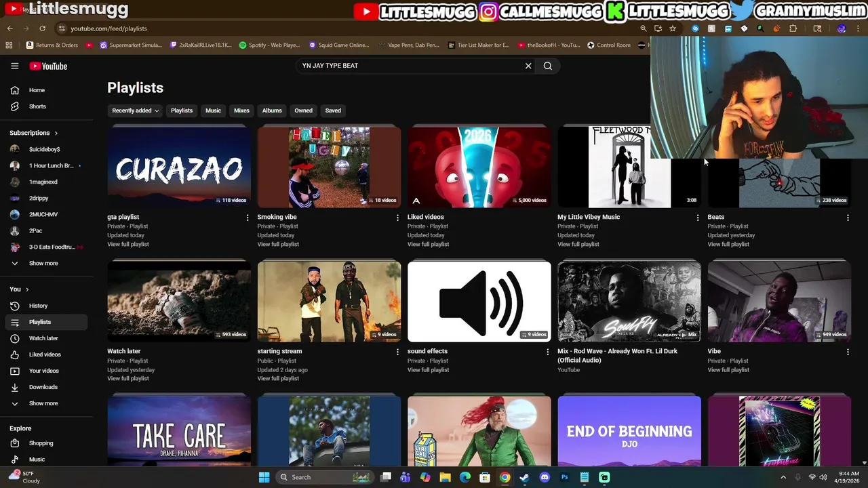Open Steam from the taskbar

524,477
